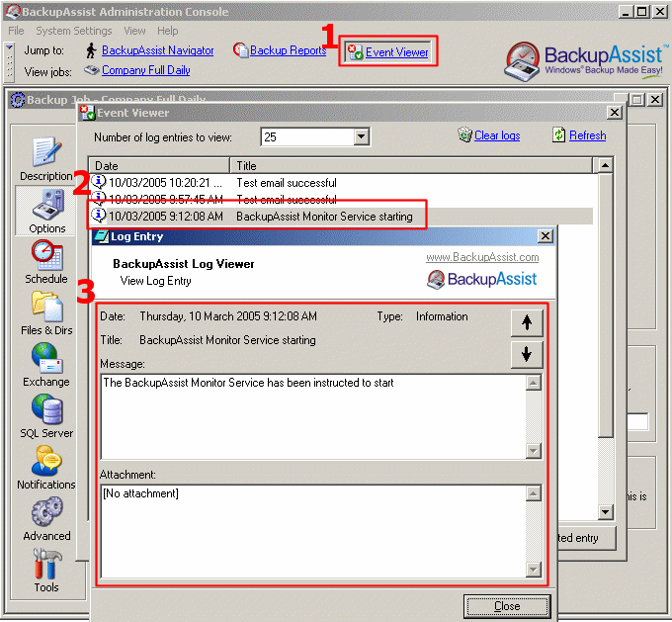This screenshot has width=672, height=622.
Task: Open the SQL Server settings icon
Action: (x=46, y=409)
